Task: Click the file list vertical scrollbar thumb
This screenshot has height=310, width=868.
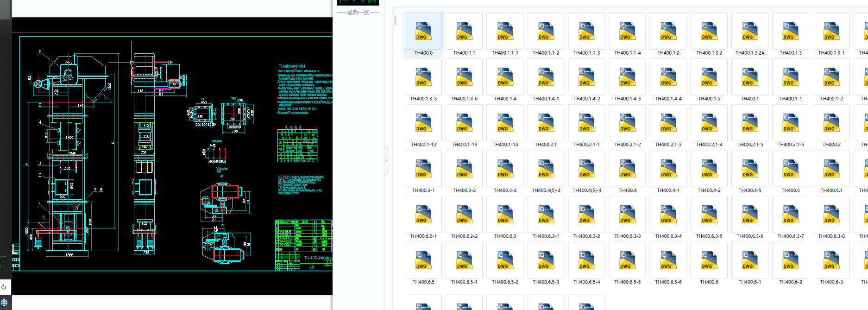Action: [x=395, y=20]
